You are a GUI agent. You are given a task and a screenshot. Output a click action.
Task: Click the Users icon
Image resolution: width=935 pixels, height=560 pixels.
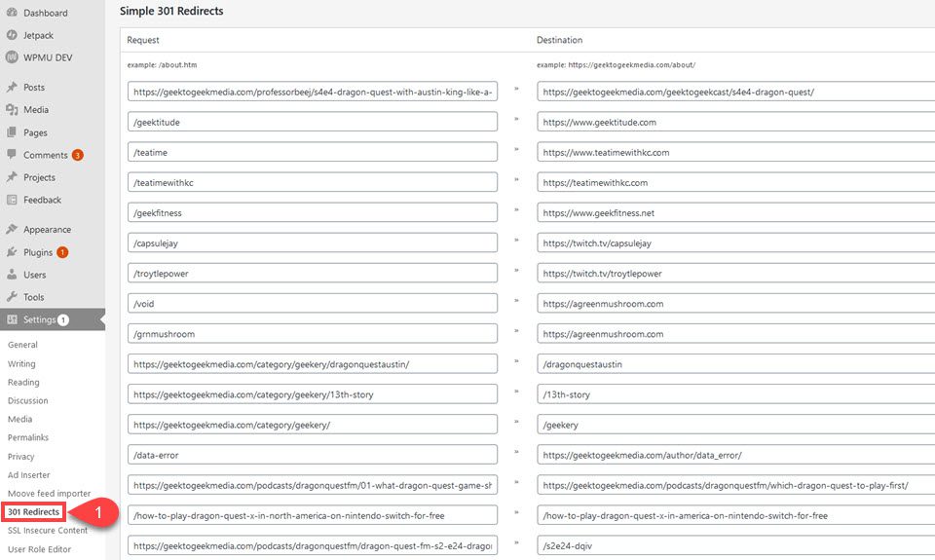coord(12,275)
